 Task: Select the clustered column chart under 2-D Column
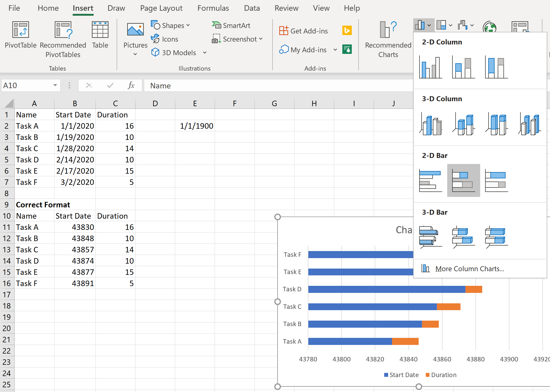[x=430, y=67]
